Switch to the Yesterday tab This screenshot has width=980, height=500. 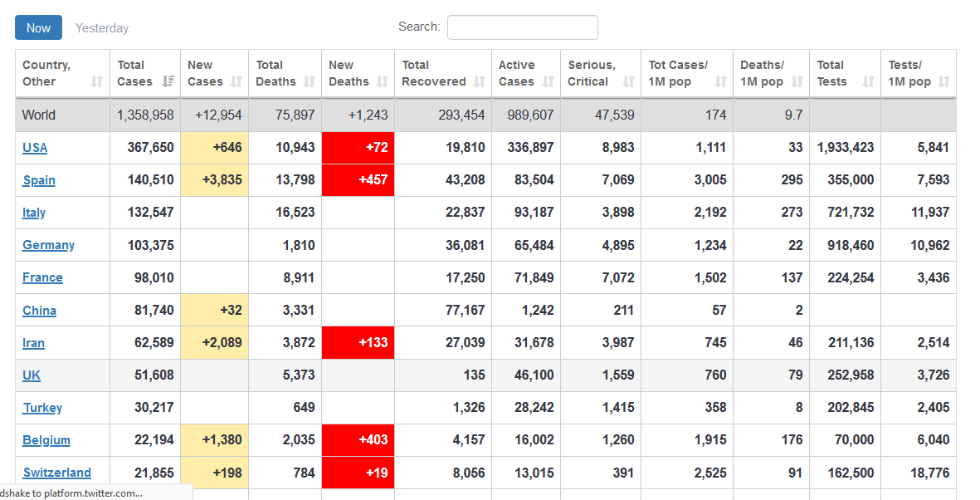point(102,28)
